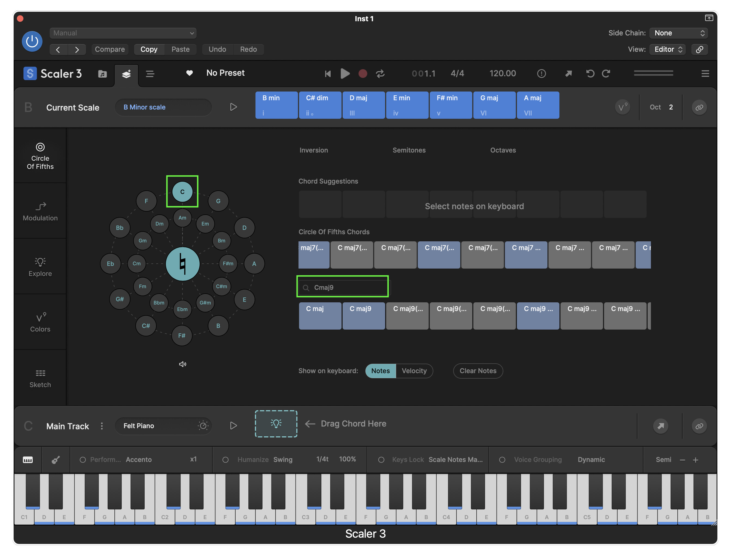Click the plugin header link icon
The width and height of the screenshot is (731, 560).
[699, 49]
